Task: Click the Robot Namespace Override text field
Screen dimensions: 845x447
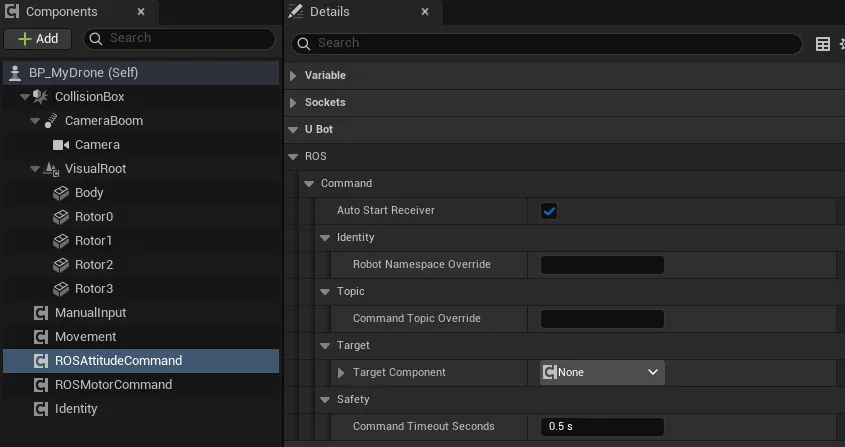Action: [x=602, y=265]
